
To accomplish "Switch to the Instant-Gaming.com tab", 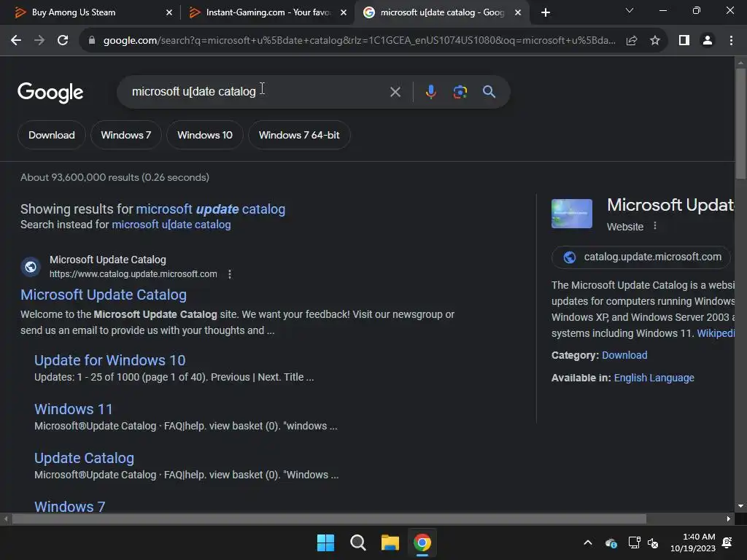I will (267, 12).
